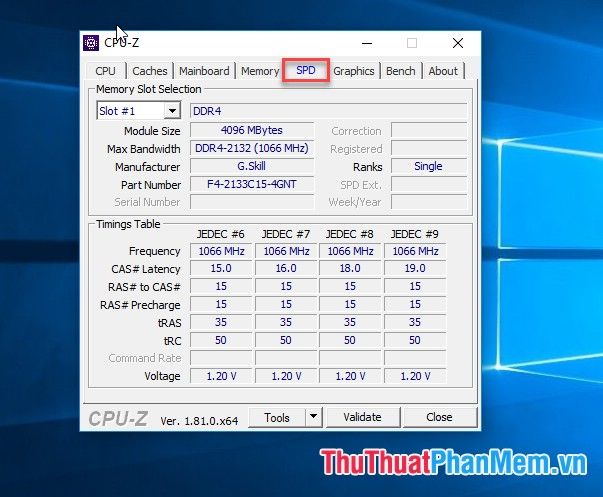Open the About tab

coord(443,71)
